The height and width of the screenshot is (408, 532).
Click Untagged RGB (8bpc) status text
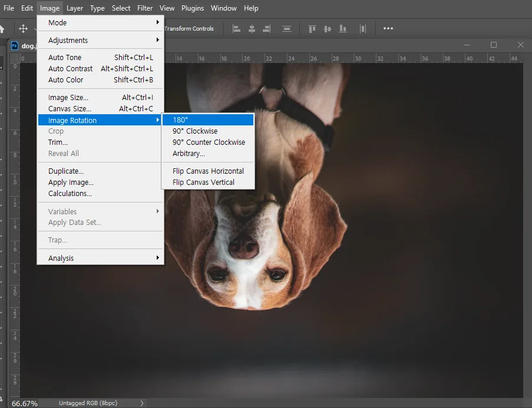point(88,403)
